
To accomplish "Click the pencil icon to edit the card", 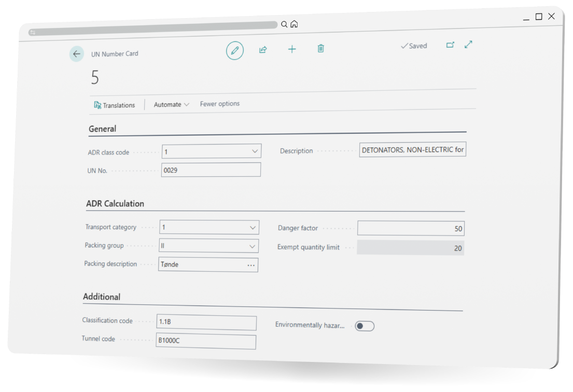I will (x=234, y=50).
